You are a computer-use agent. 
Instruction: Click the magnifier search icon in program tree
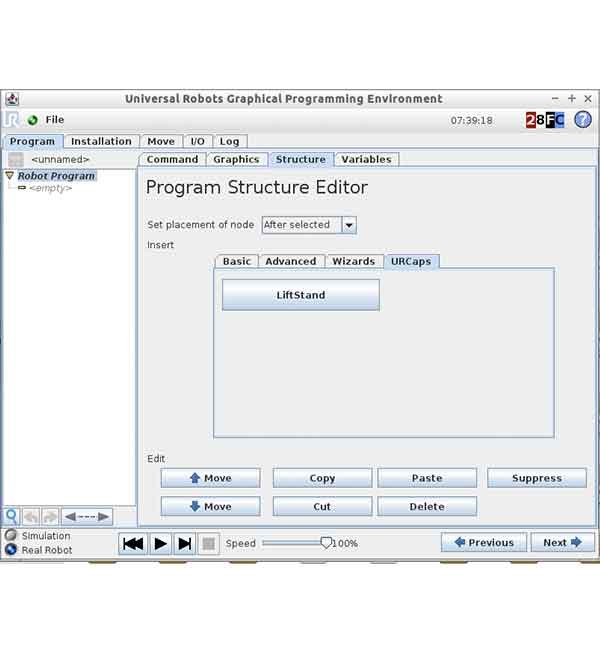12,516
